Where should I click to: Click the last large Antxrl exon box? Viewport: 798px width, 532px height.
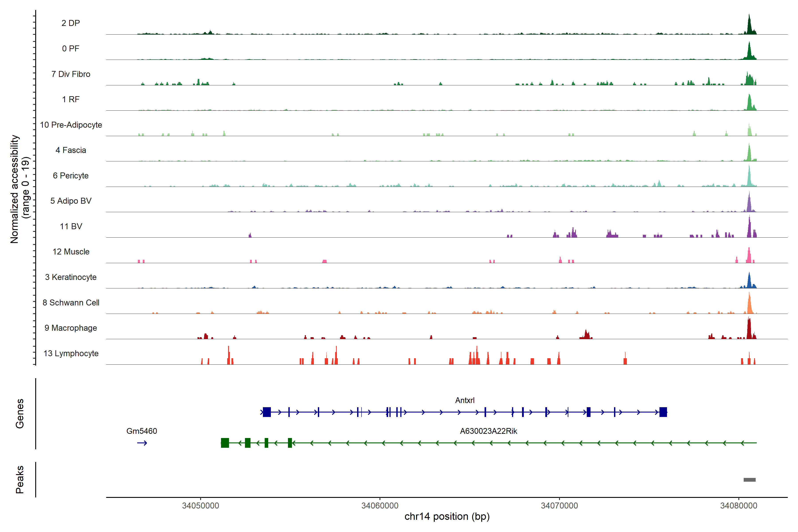click(x=663, y=412)
